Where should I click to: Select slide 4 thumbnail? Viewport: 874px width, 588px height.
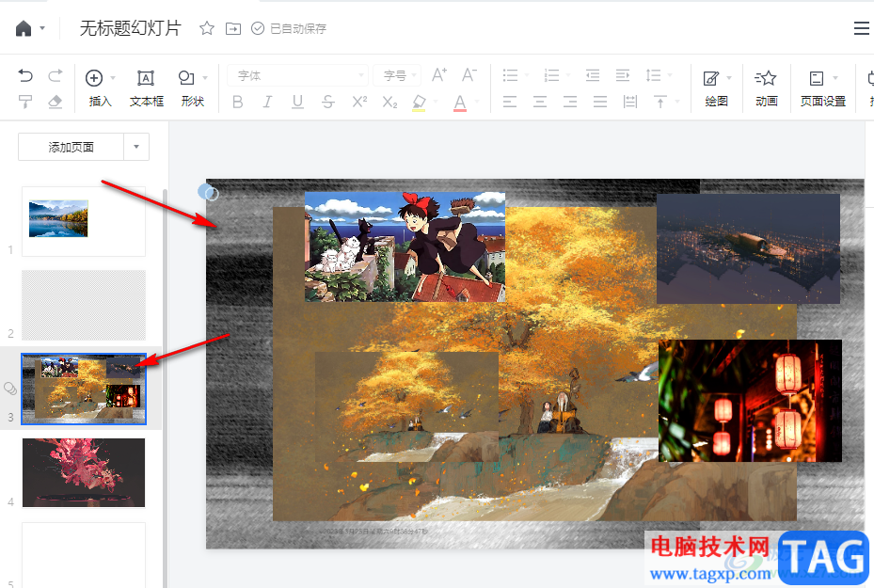[x=84, y=472]
